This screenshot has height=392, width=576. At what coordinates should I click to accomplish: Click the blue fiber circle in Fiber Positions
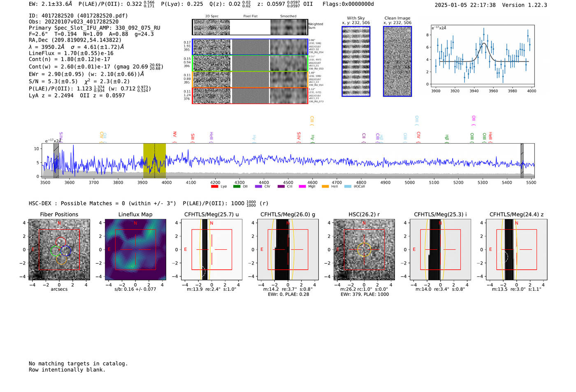(x=66, y=251)
